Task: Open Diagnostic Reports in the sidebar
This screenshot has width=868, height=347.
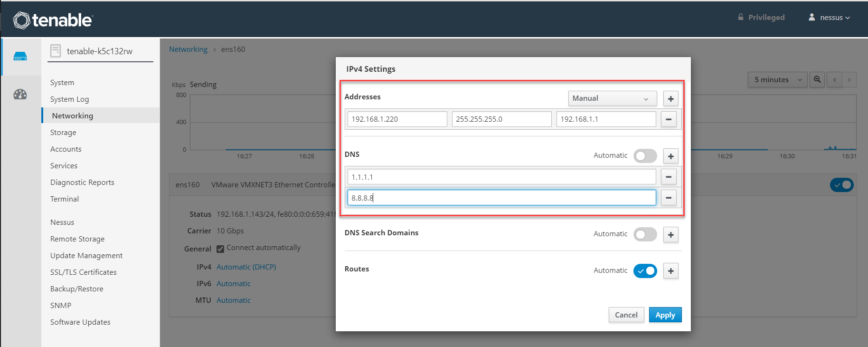Action: (x=82, y=183)
